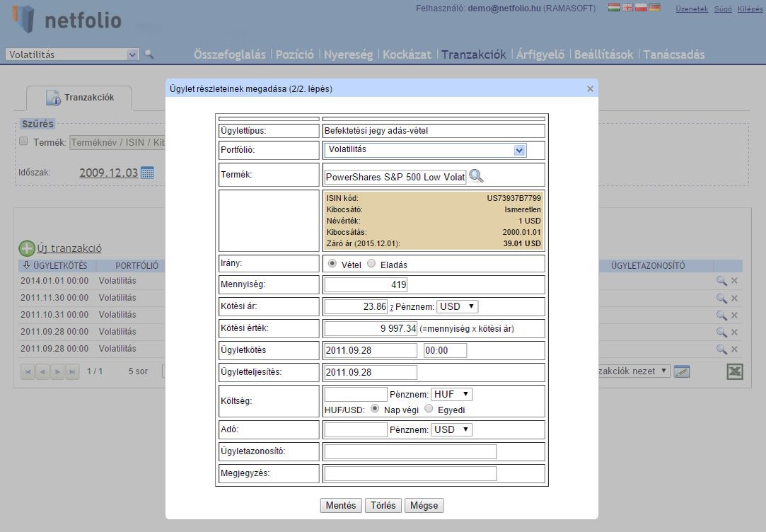Click the Ügyletkötés date field
This screenshot has height=532, width=766.
click(x=371, y=350)
